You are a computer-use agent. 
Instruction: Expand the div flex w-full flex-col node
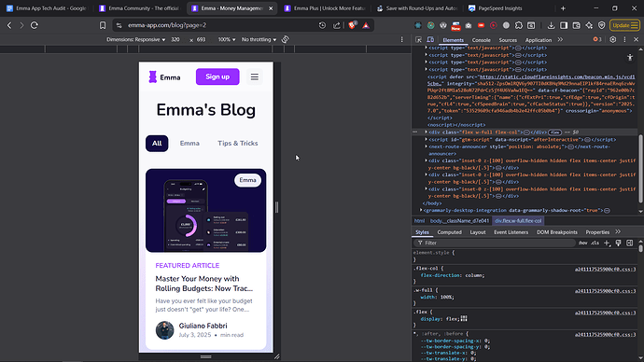[426, 132]
